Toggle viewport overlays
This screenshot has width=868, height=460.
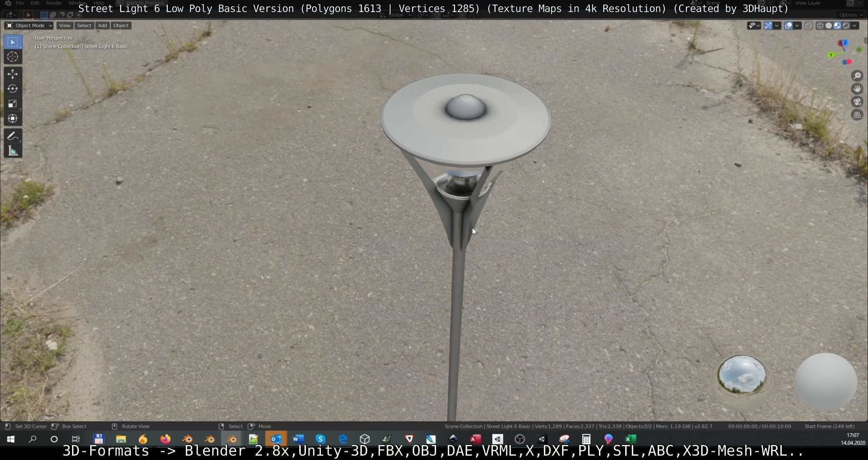[788, 25]
